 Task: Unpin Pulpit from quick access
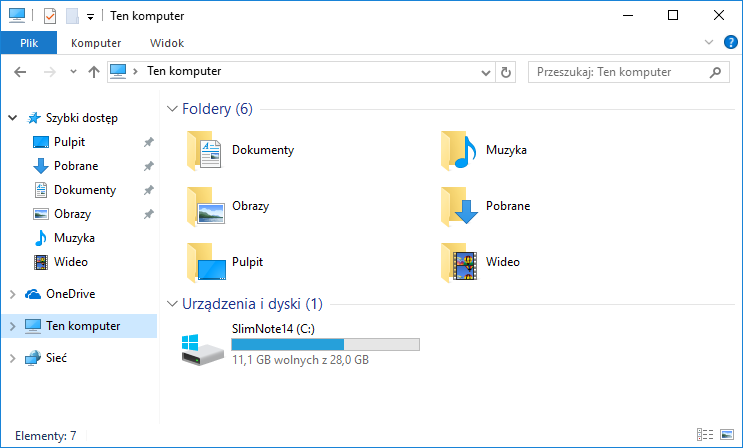click(148, 142)
